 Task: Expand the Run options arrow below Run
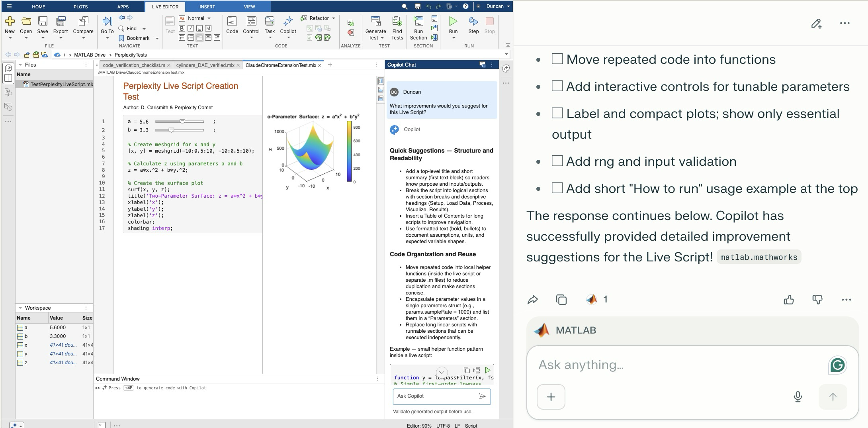454,38
